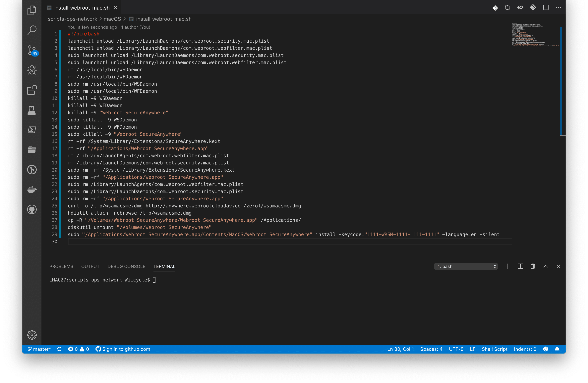Viewport: 588px width, 383px height.
Task: Click the #!/bin/bash shebang text
Action: point(84,34)
